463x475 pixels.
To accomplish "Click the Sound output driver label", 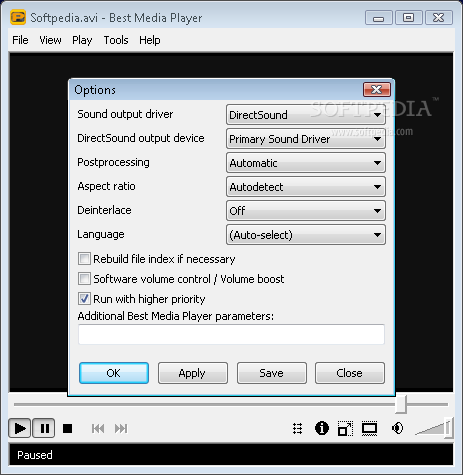I will click(125, 114).
